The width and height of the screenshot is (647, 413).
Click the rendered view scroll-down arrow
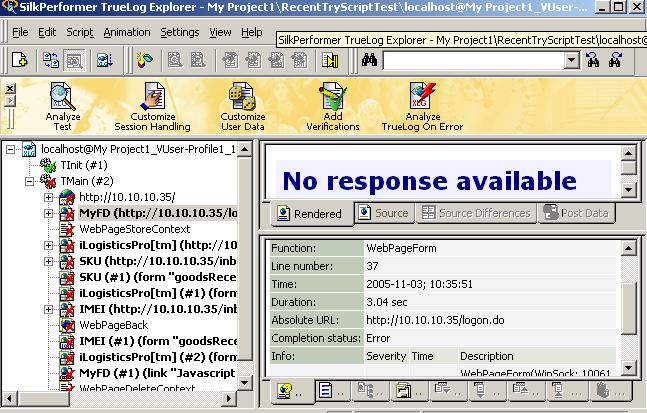coord(628,189)
